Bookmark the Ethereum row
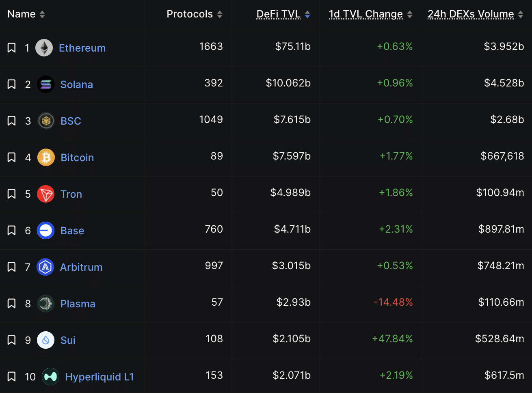Screen dimensions: 532x393 click(x=12, y=48)
